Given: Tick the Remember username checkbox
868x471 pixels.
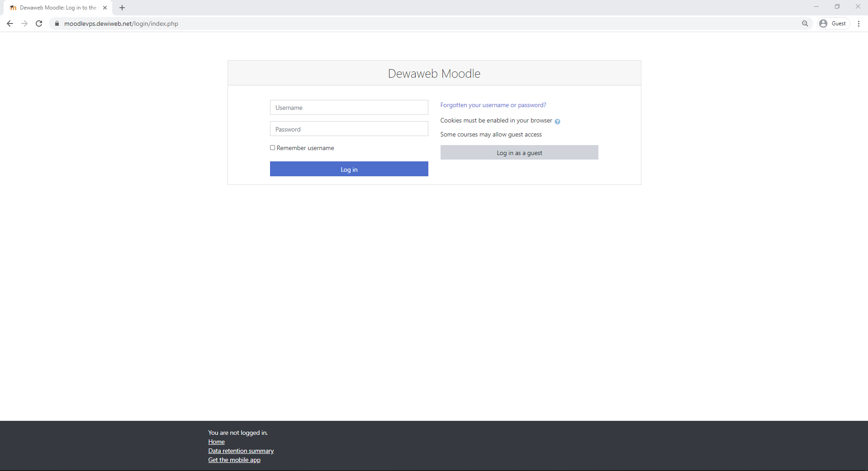Looking at the screenshot, I should pos(273,148).
